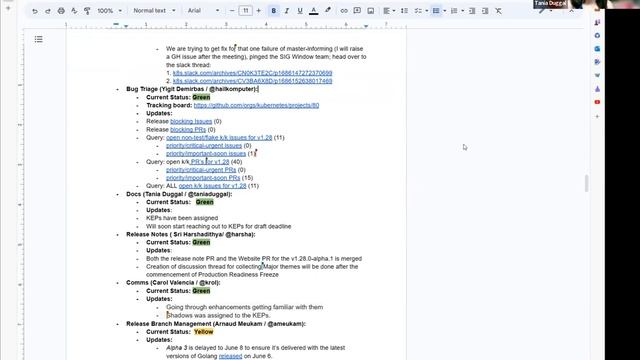
Task: Run spelling and grammar check
Action: coord(74,11)
